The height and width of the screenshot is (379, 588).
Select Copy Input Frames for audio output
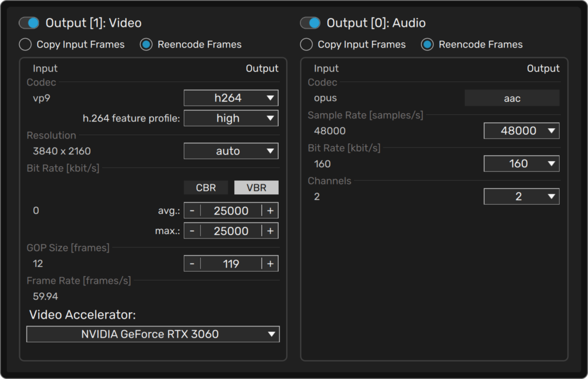(306, 44)
